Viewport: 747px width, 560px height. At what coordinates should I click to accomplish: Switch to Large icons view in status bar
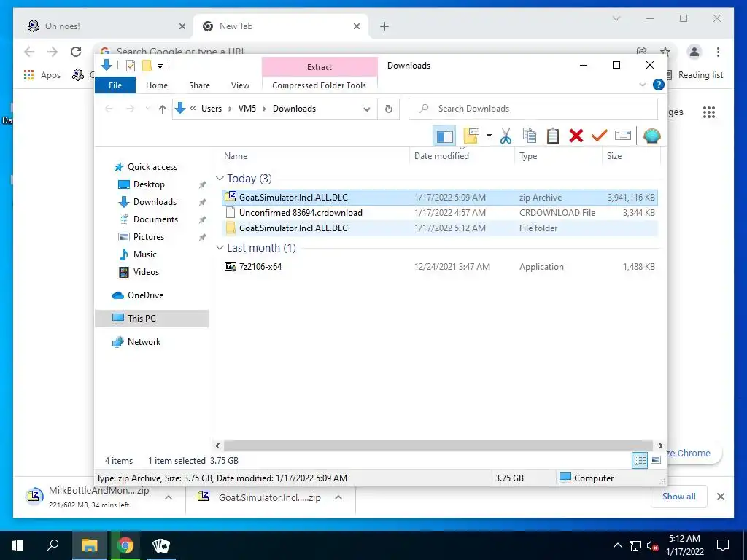[656, 460]
